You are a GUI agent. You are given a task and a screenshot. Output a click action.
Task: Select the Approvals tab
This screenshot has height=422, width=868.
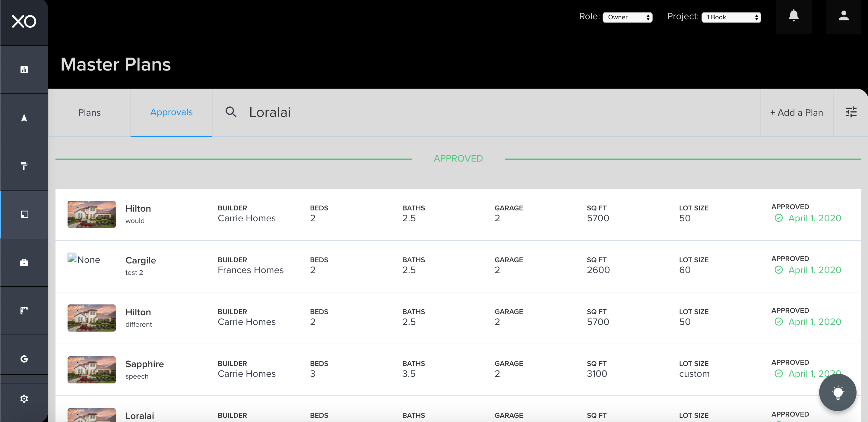click(x=171, y=112)
